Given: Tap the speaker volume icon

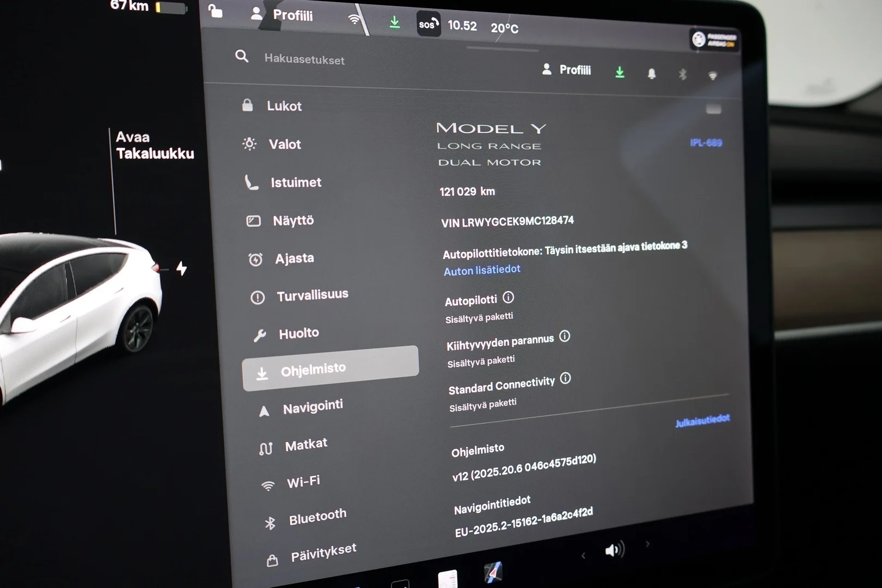Looking at the screenshot, I should [615, 550].
